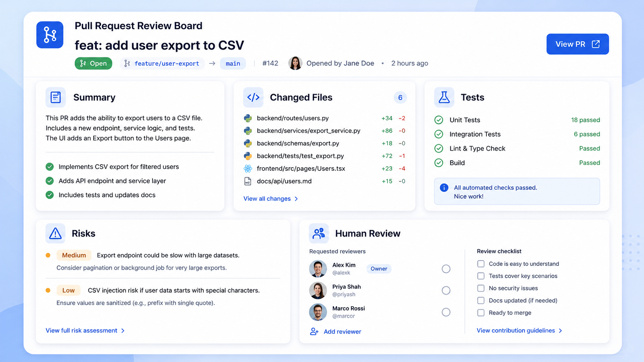Image resolution: width=644 pixels, height=362 pixels.
Task: Open file frontend/src/pages/Users.tsx
Action: 301,168
